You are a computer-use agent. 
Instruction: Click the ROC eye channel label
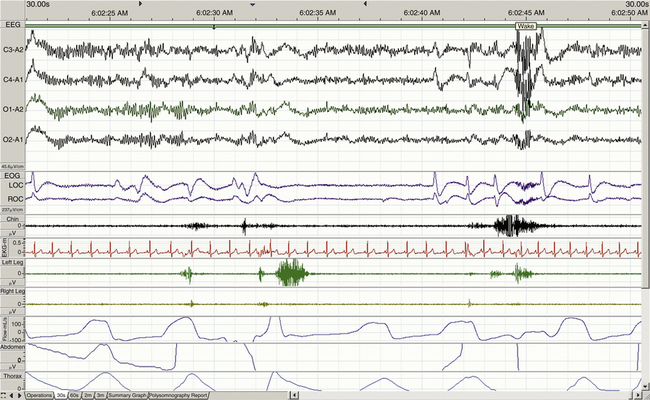[13, 198]
